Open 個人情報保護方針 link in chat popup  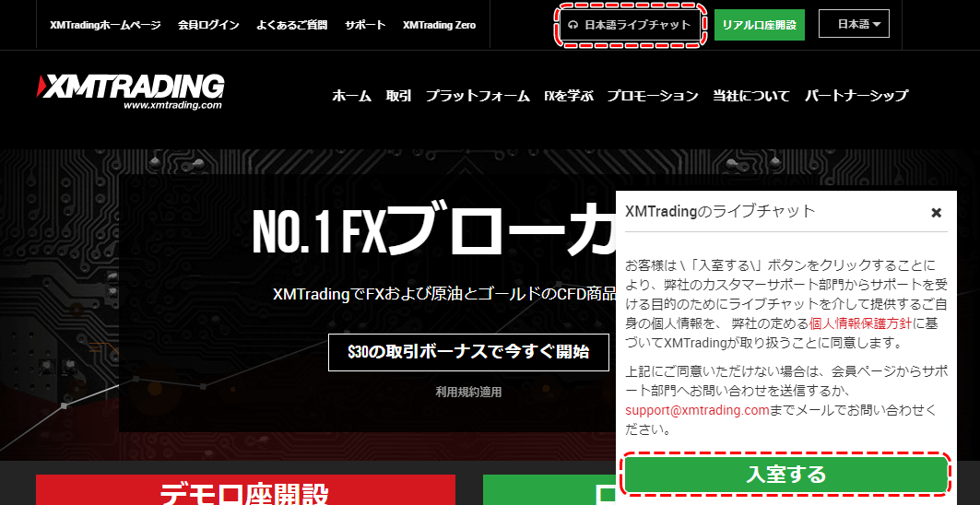861,323
